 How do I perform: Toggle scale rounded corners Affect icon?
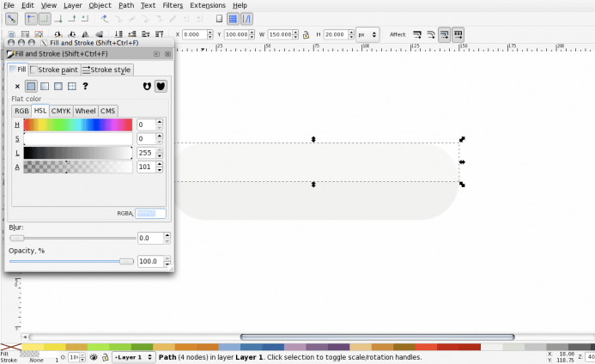[431, 35]
